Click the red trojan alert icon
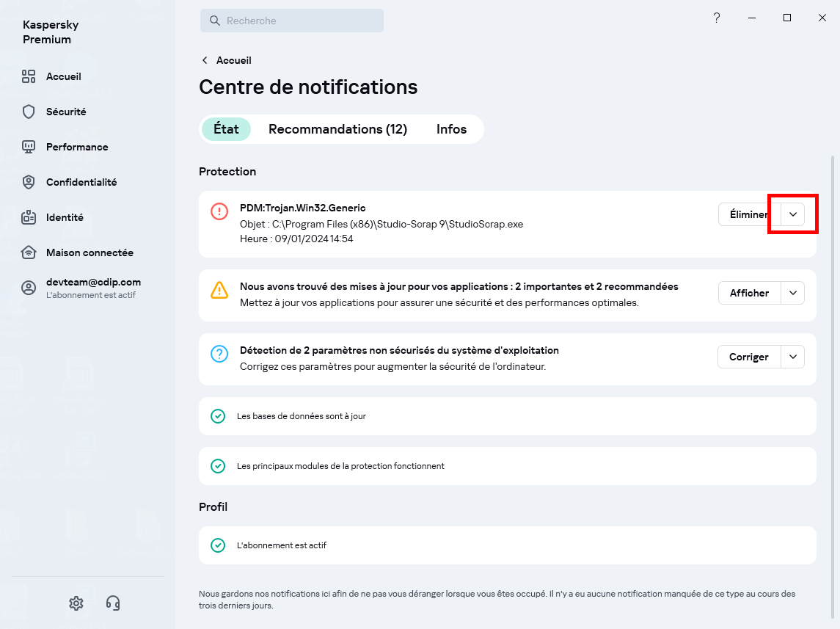 [219, 211]
